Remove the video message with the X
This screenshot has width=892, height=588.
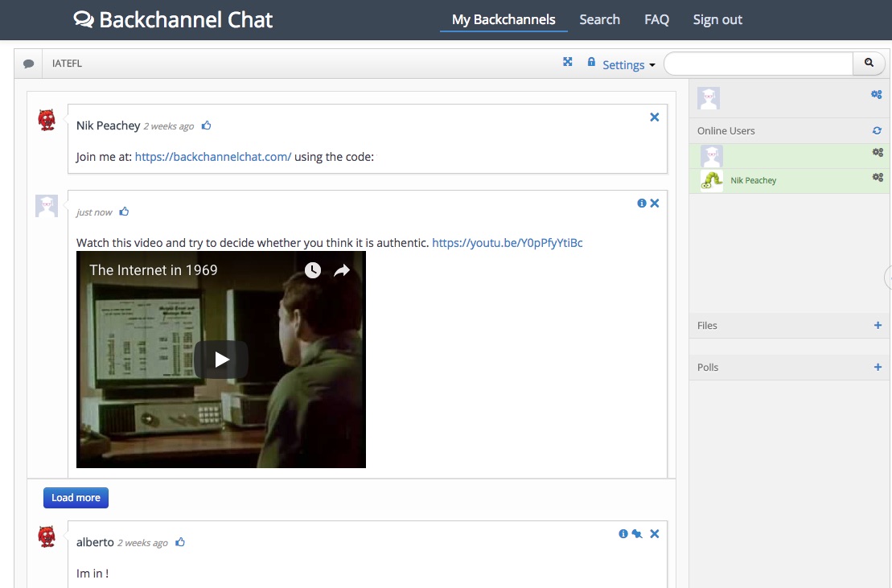(655, 203)
